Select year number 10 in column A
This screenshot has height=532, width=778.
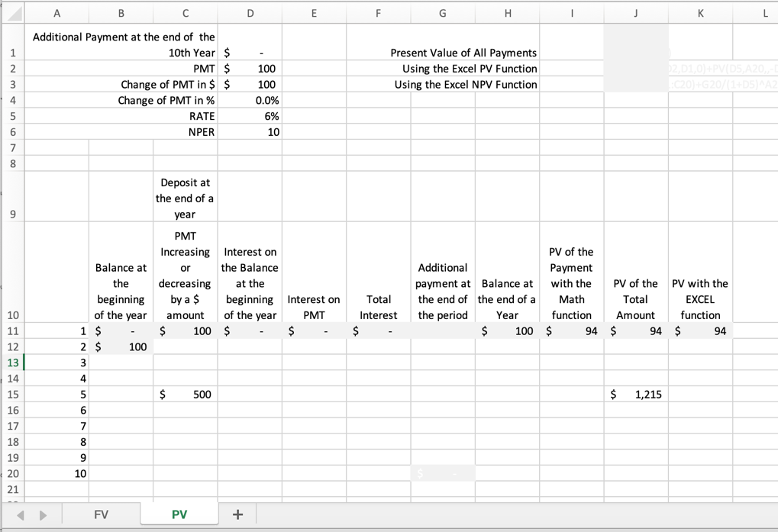click(x=56, y=473)
